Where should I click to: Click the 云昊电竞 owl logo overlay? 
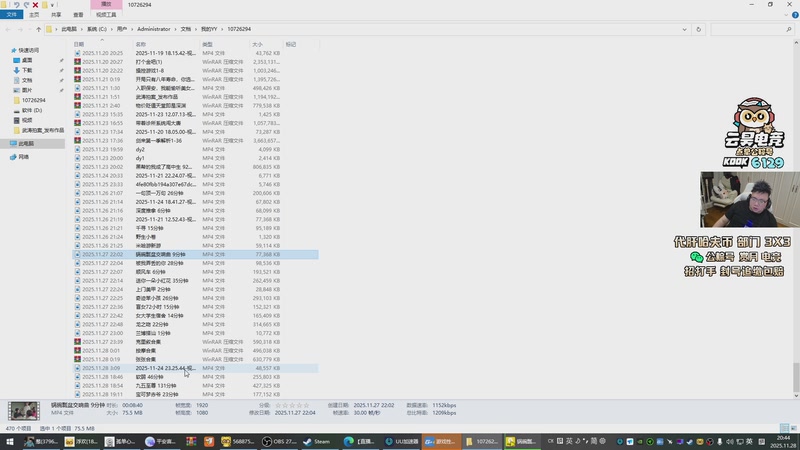click(754, 133)
